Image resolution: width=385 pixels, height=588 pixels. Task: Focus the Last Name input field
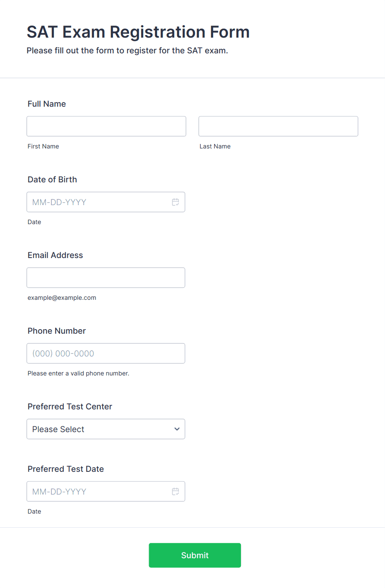pyautogui.click(x=278, y=126)
